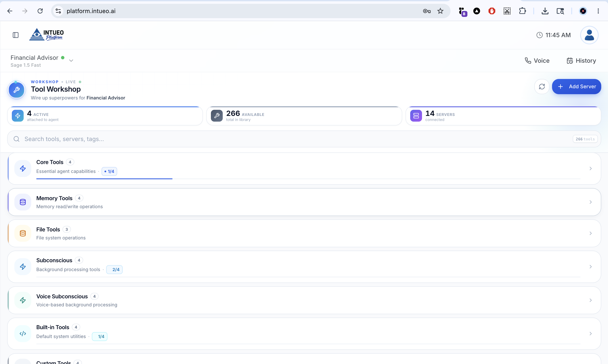Click the Built-in Tools title
608x364 pixels.
[53, 327]
